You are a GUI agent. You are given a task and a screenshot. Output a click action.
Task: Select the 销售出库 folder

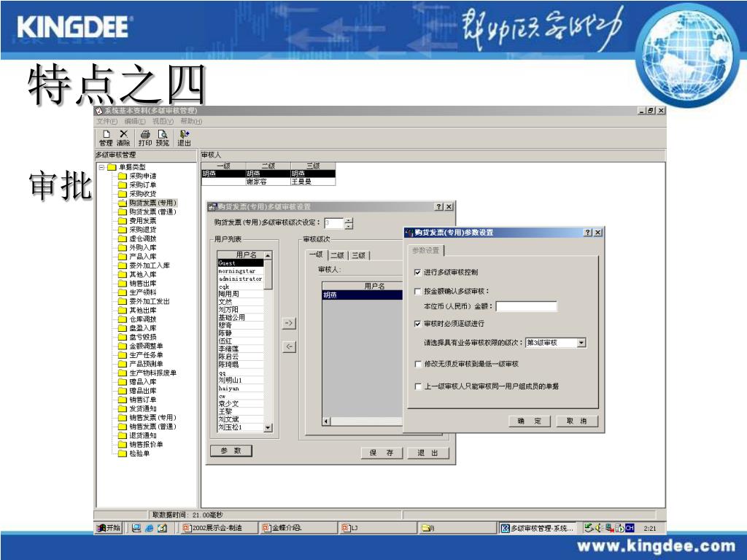[x=137, y=284]
